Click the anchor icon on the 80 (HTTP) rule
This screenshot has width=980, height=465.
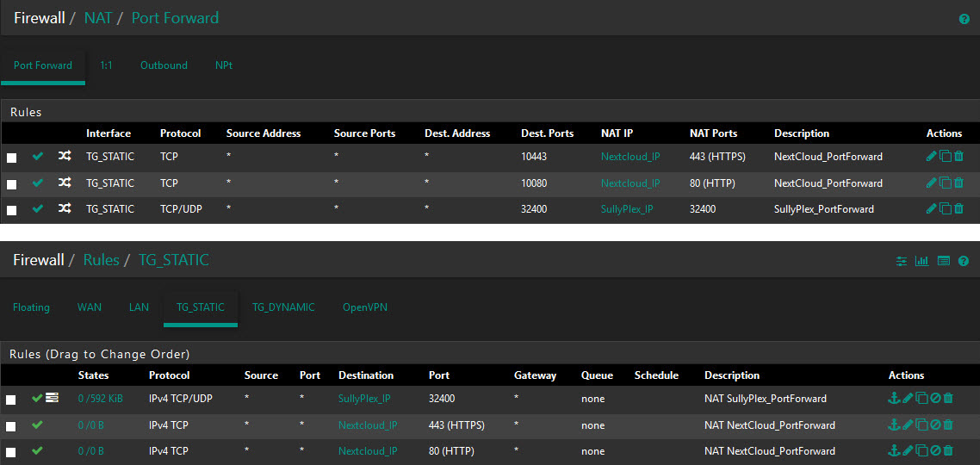(893, 450)
